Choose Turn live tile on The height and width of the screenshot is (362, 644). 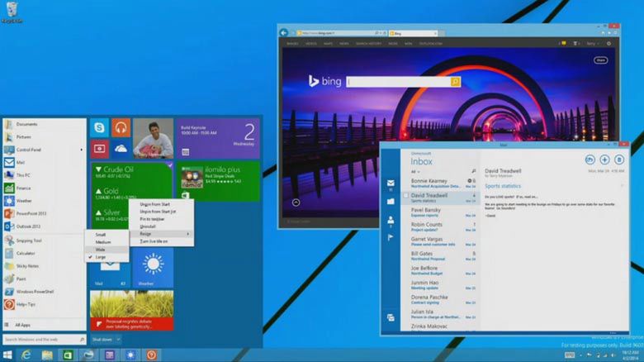tap(154, 241)
